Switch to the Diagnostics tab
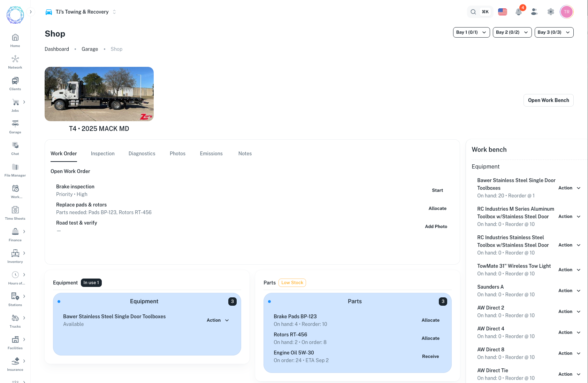 click(x=142, y=154)
